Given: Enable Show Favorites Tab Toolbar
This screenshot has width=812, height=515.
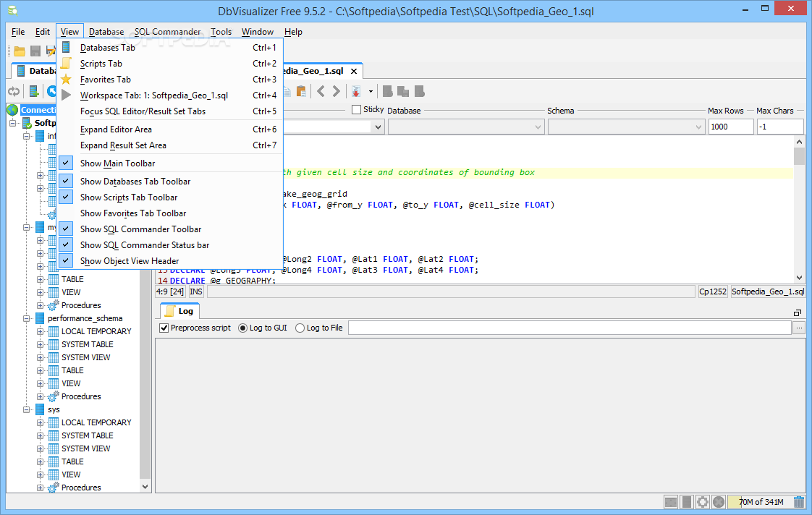Looking at the screenshot, I should click(170, 213).
